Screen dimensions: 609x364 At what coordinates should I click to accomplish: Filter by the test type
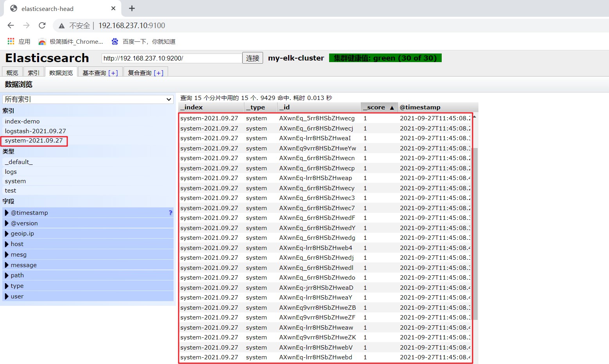pos(11,191)
